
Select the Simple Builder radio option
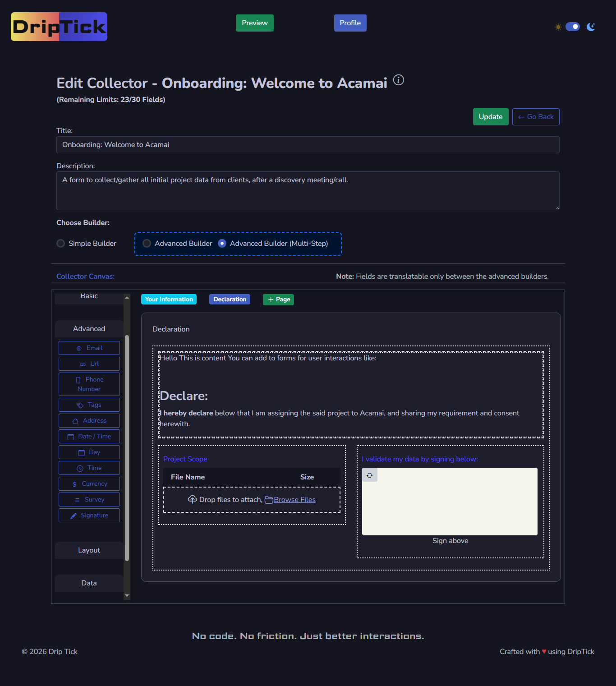pos(60,244)
